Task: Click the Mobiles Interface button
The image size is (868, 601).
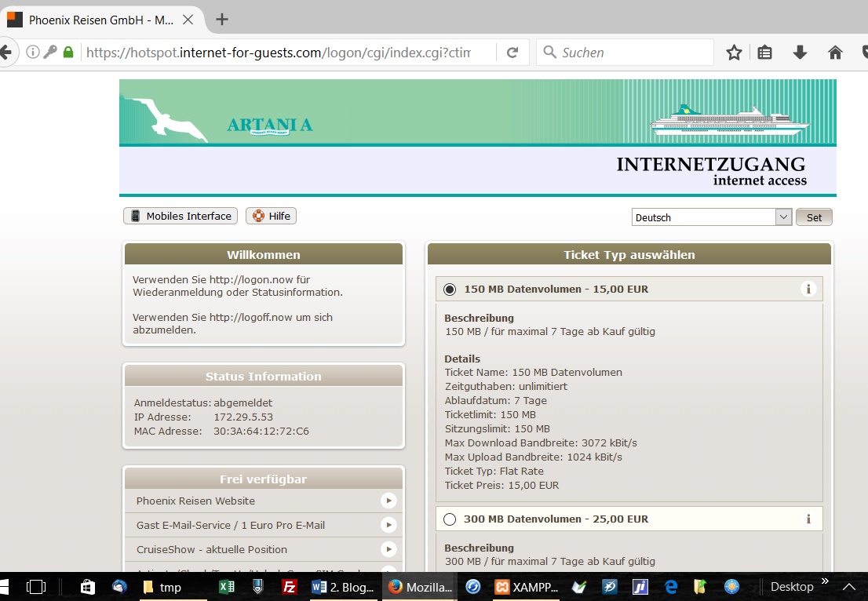Action: [181, 216]
